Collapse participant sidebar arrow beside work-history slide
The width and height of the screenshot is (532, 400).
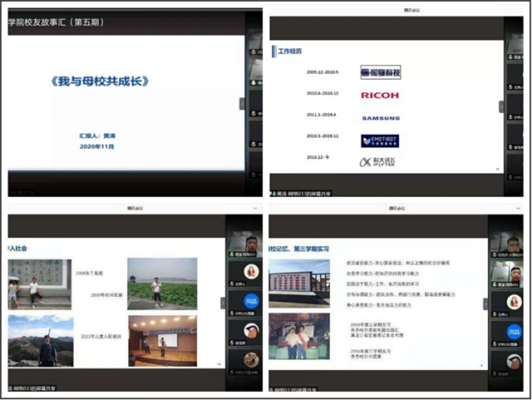point(501,106)
